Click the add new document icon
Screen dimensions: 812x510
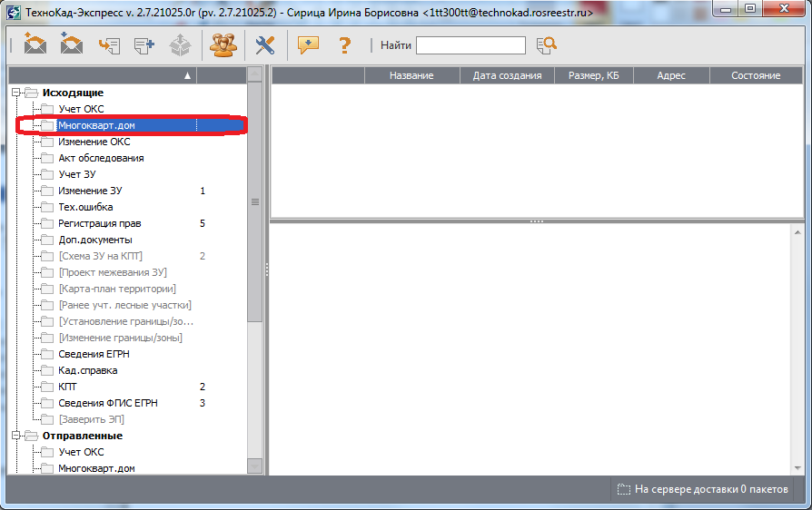[144, 44]
